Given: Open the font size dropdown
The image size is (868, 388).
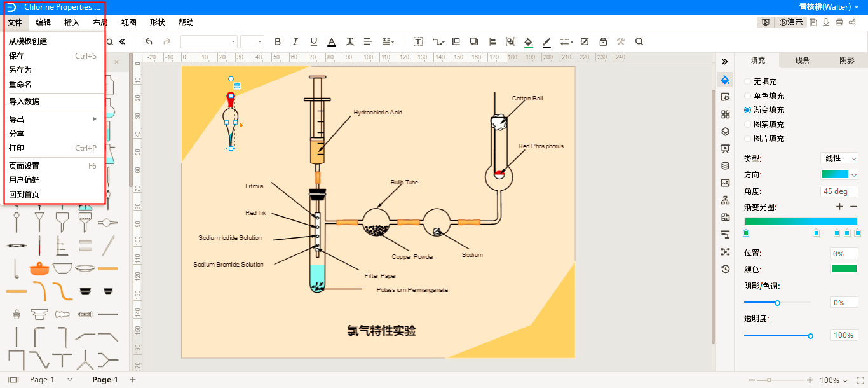Looking at the screenshot, I should 252,41.
